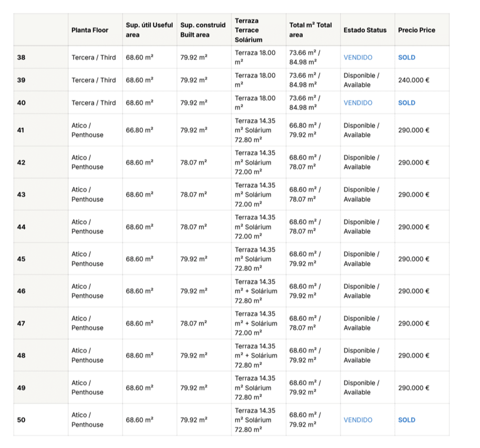Screen dimensions: 480x448
Task: Click the Sup. útil Useful area header
Action: (149, 30)
